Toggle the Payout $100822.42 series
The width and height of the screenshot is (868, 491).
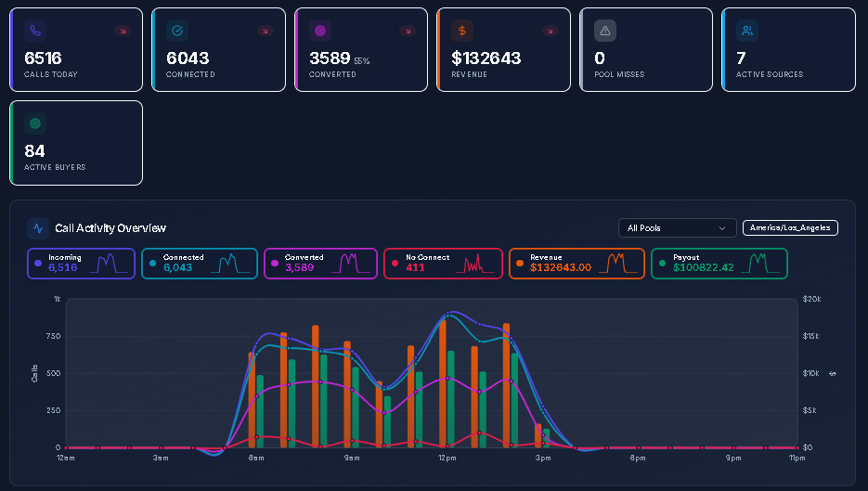tap(719, 264)
